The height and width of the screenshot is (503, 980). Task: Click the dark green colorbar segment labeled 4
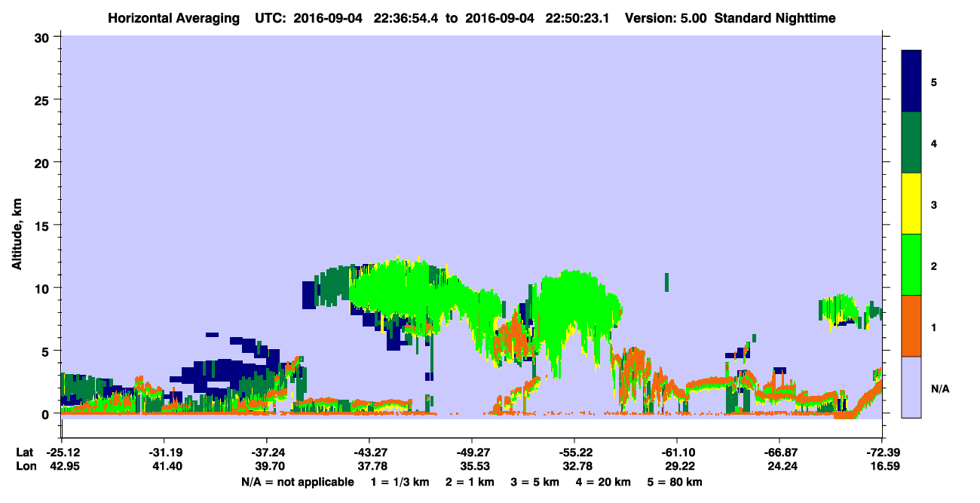tap(912, 143)
